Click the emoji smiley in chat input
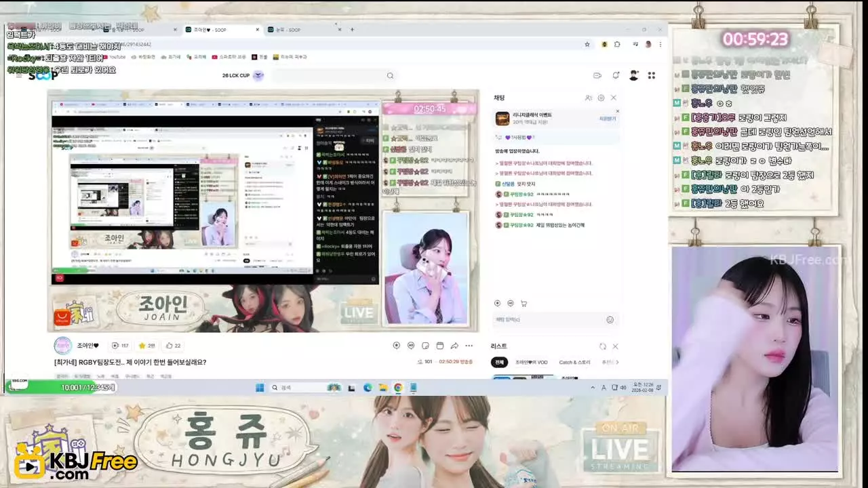This screenshot has width=868, height=488. click(610, 320)
